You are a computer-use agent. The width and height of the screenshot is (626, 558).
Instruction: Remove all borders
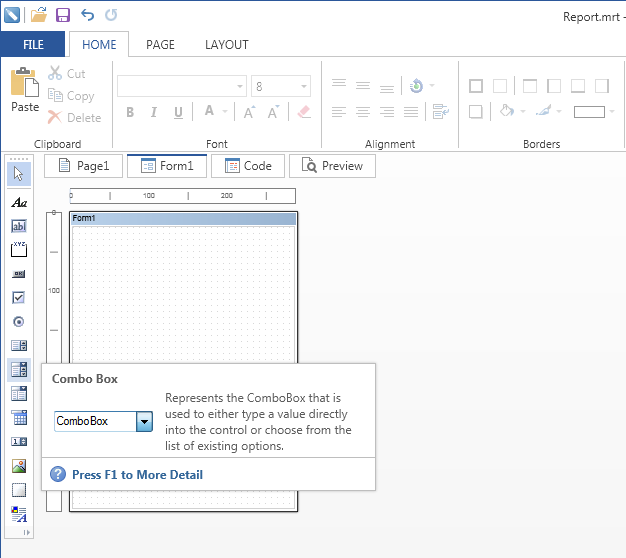pos(500,86)
